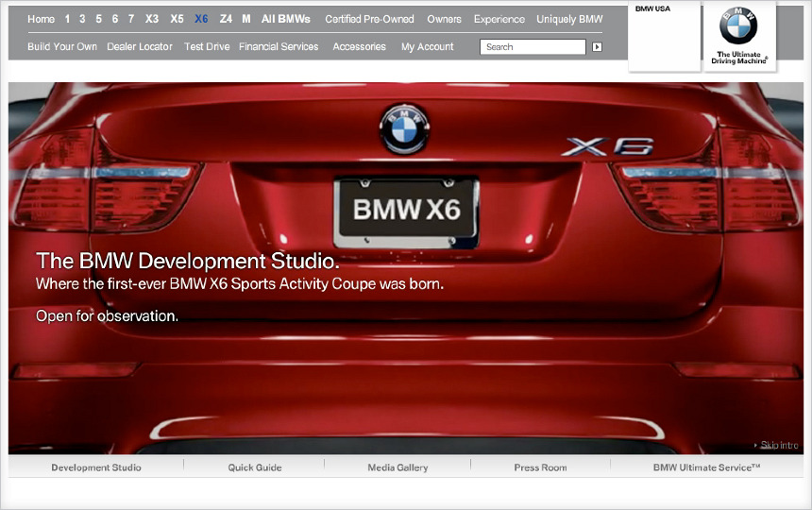
Task: Open the Z4 model link
Action: (x=226, y=19)
